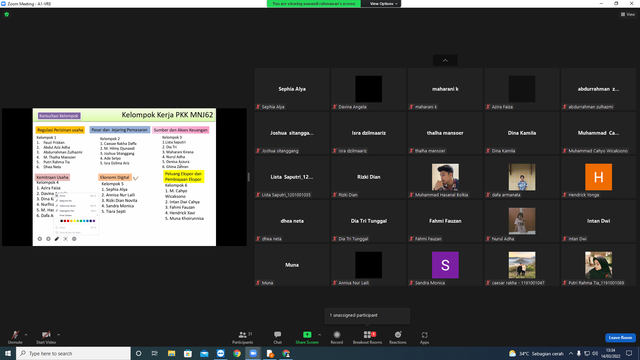
Task: Select the pen tool in shared slideshow
Action: point(57,239)
